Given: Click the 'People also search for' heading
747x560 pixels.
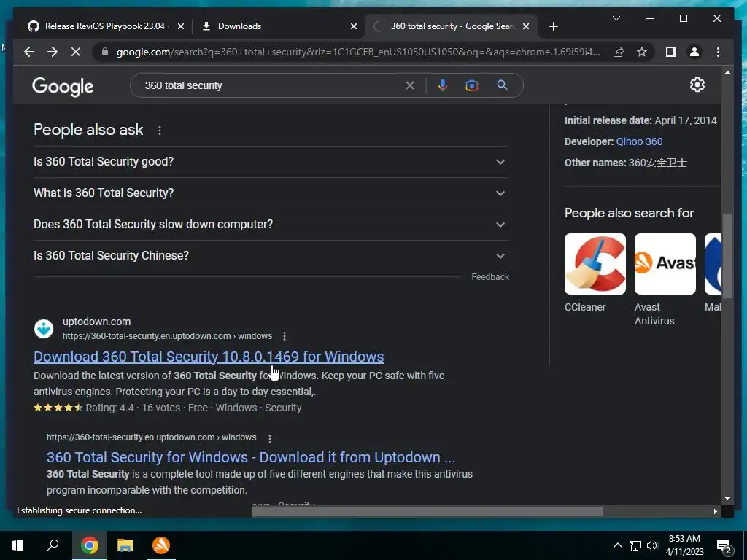Looking at the screenshot, I should tap(629, 213).
